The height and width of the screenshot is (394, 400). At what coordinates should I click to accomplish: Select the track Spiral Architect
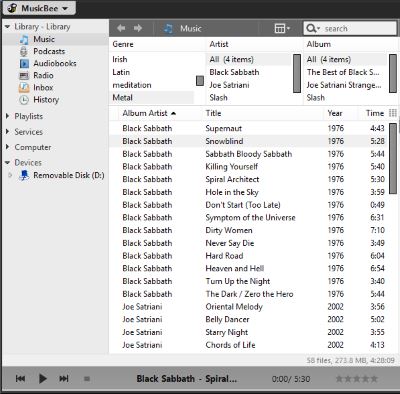[232, 179]
